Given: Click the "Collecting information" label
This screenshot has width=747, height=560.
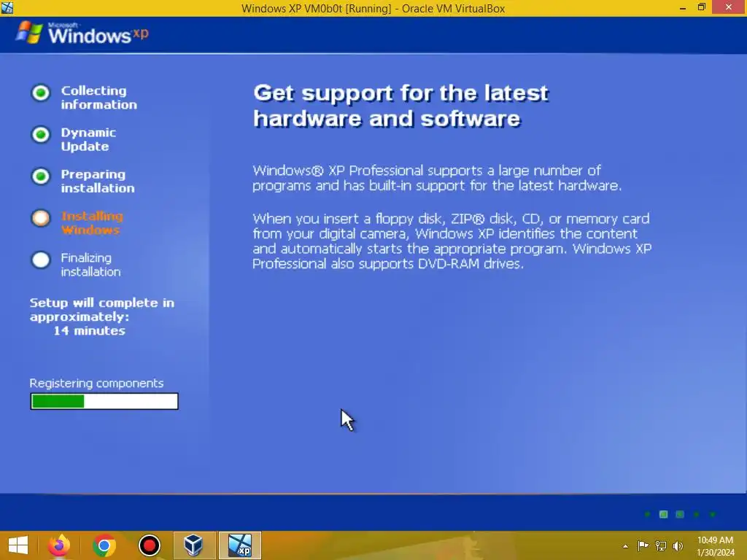Looking at the screenshot, I should tap(98, 98).
